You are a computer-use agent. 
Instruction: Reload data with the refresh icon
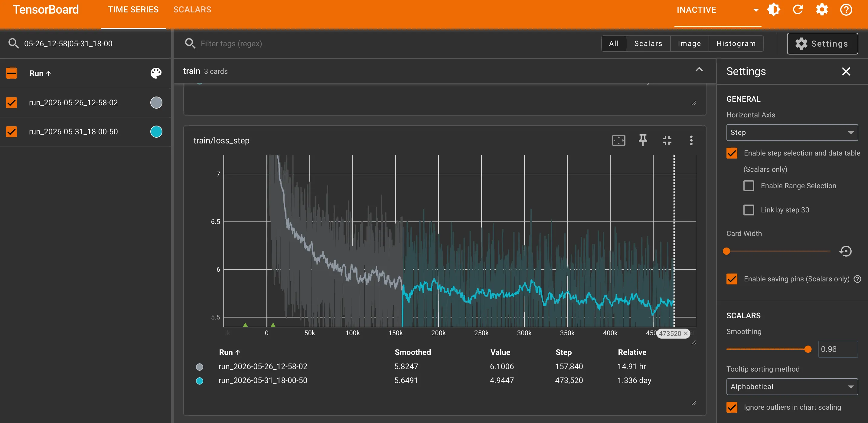pos(798,9)
